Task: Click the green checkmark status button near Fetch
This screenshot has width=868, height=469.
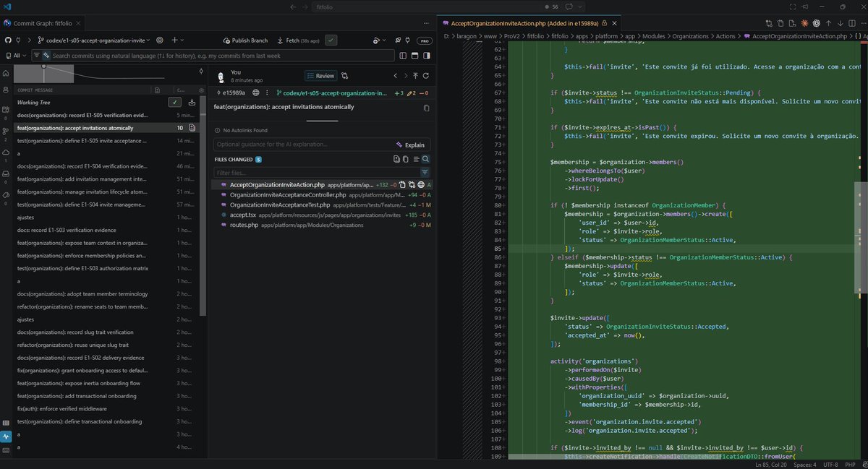Action: 331,40
